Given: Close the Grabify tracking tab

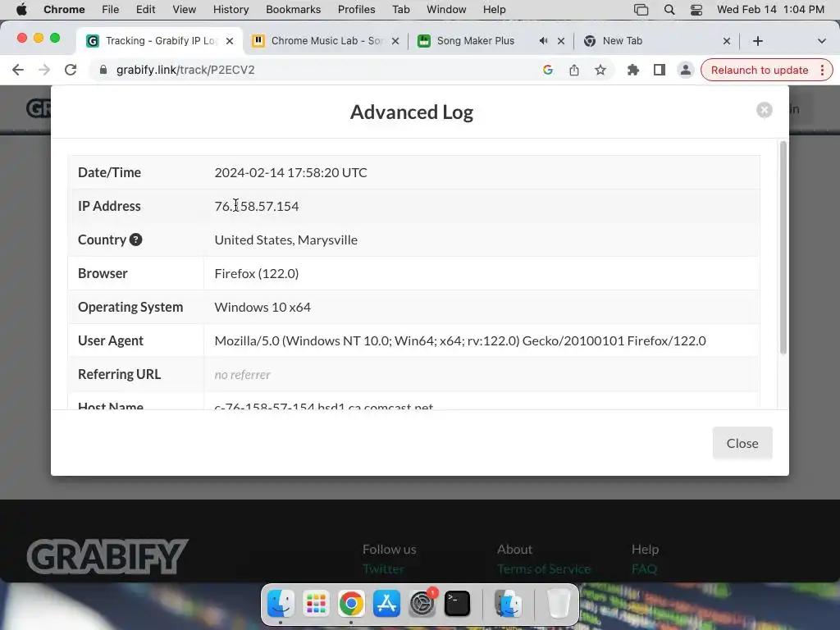Looking at the screenshot, I should (x=230, y=41).
